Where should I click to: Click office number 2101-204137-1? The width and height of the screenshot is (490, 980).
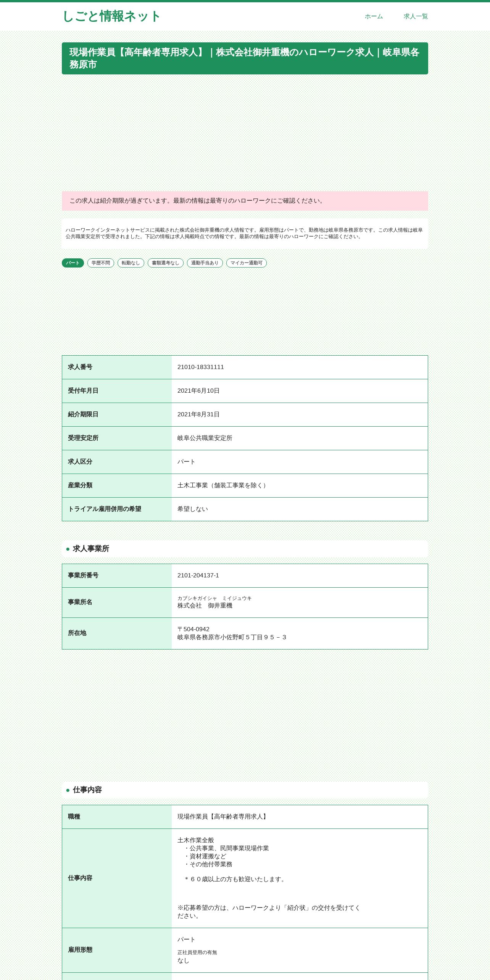tap(198, 575)
